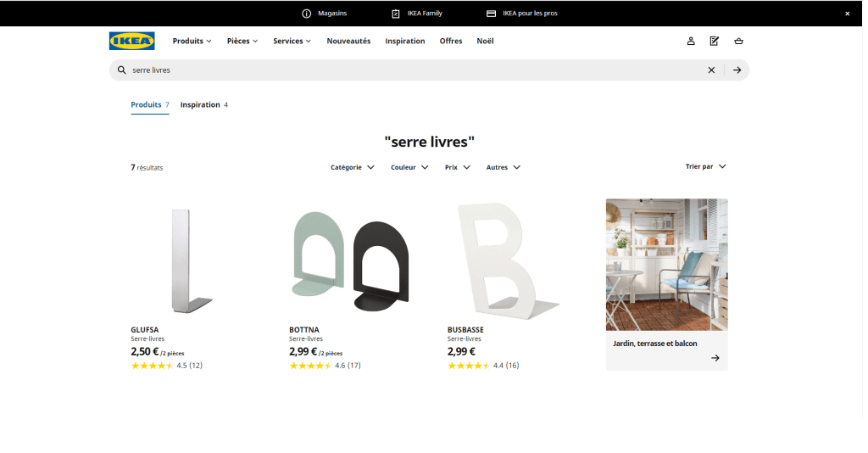This screenshot has width=868, height=453.
Task: Go to Nouveautés in the menu
Action: click(348, 41)
